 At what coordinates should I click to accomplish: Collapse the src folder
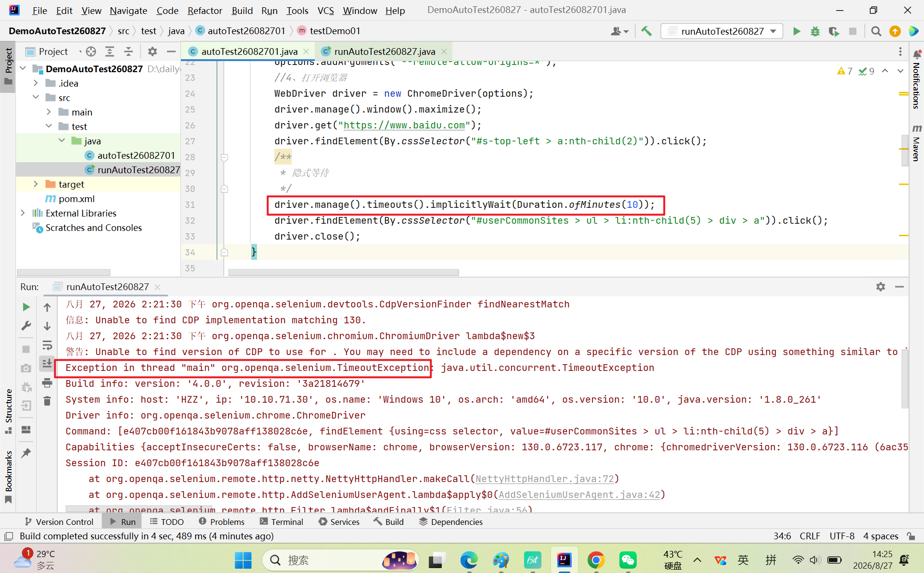[x=36, y=98]
